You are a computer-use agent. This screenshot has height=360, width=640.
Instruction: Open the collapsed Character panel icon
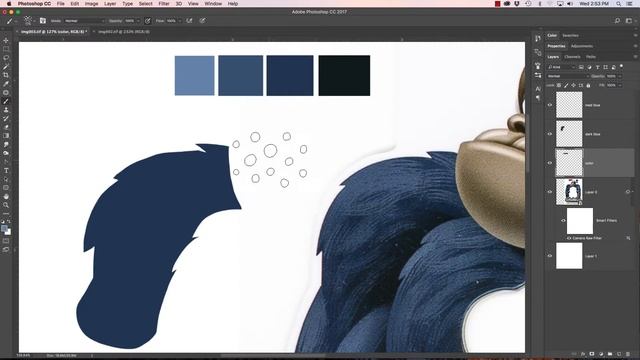(x=538, y=89)
